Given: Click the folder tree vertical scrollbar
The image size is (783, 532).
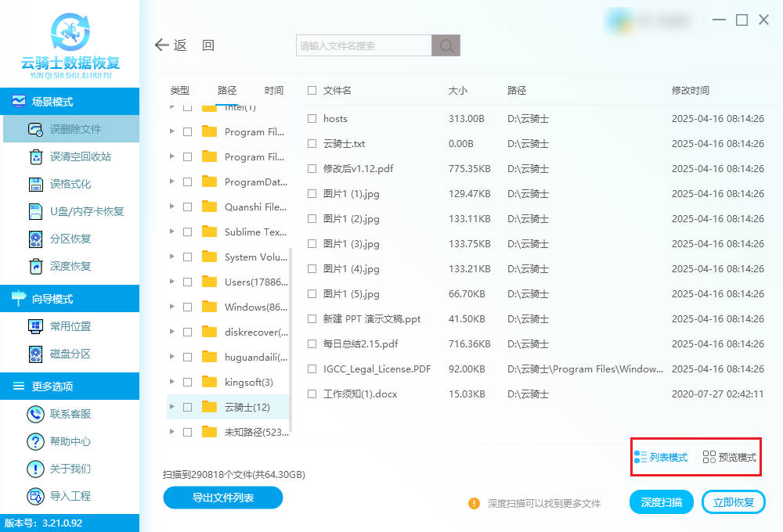Looking at the screenshot, I should point(290,340).
